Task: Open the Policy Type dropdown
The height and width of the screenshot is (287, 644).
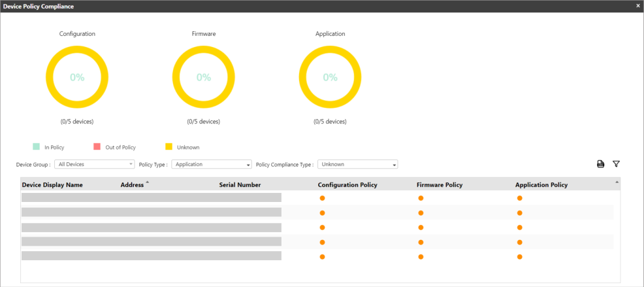Action: pyautogui.click(x=212, y=164)
